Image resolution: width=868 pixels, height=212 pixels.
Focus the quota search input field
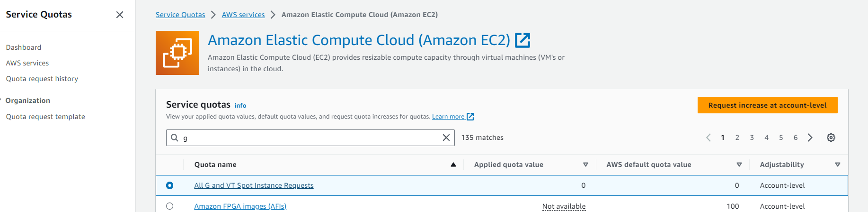click(310, 138)
